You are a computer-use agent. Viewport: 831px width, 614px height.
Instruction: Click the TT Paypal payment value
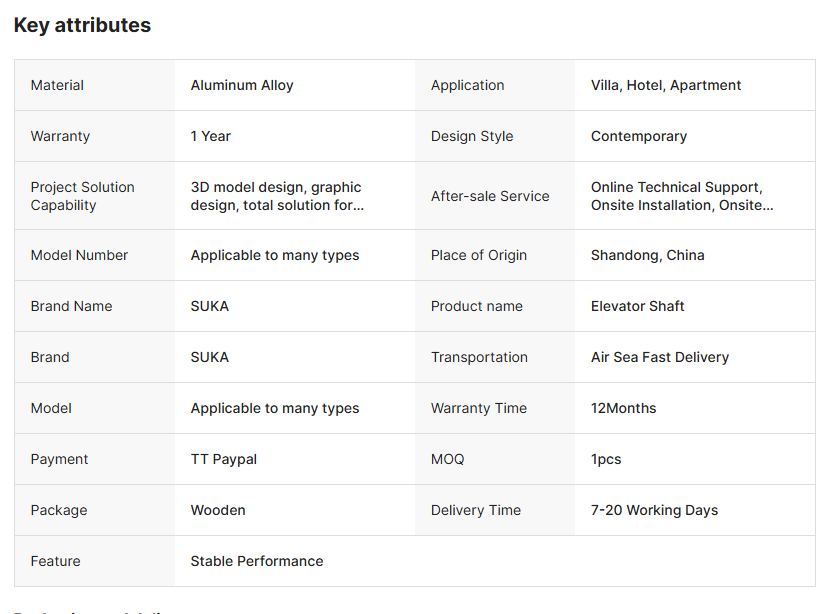click(224, 459)
